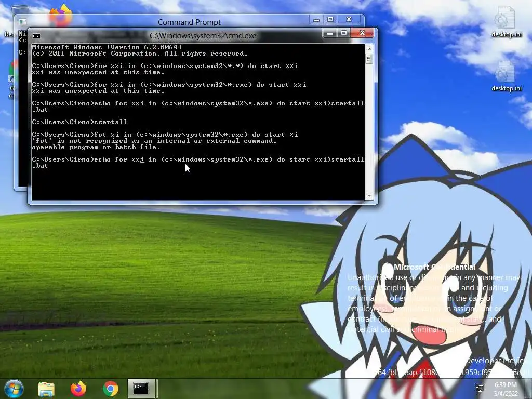Close the front cmd.exe window
Image resolution: width=532 pixels, height=399 pixels.
click(362, 33)
